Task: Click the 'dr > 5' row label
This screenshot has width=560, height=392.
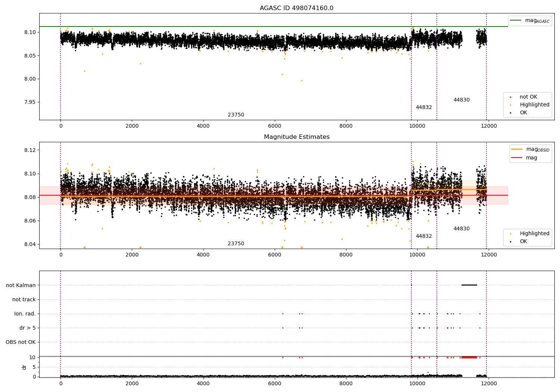Action: tap(28, 328)
